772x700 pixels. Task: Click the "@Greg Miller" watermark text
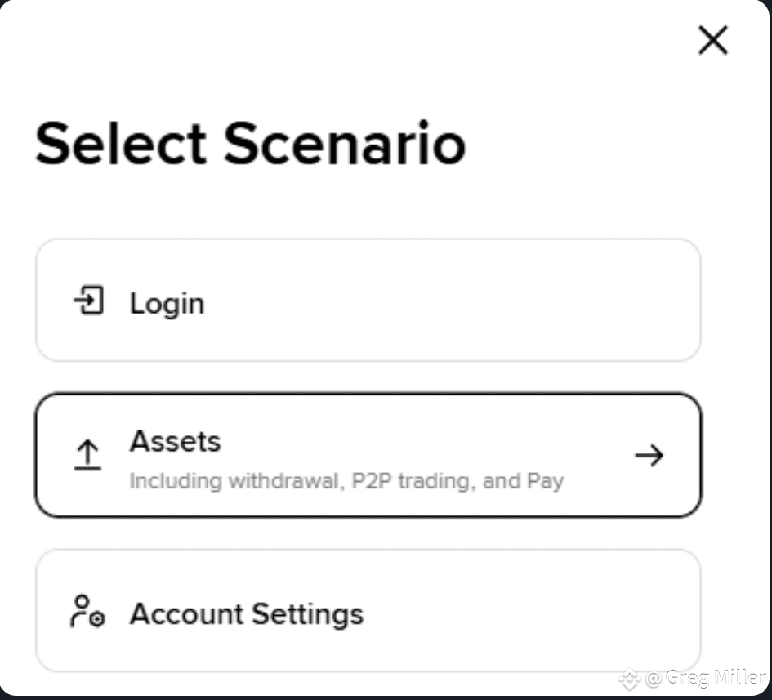pos(705,678)
